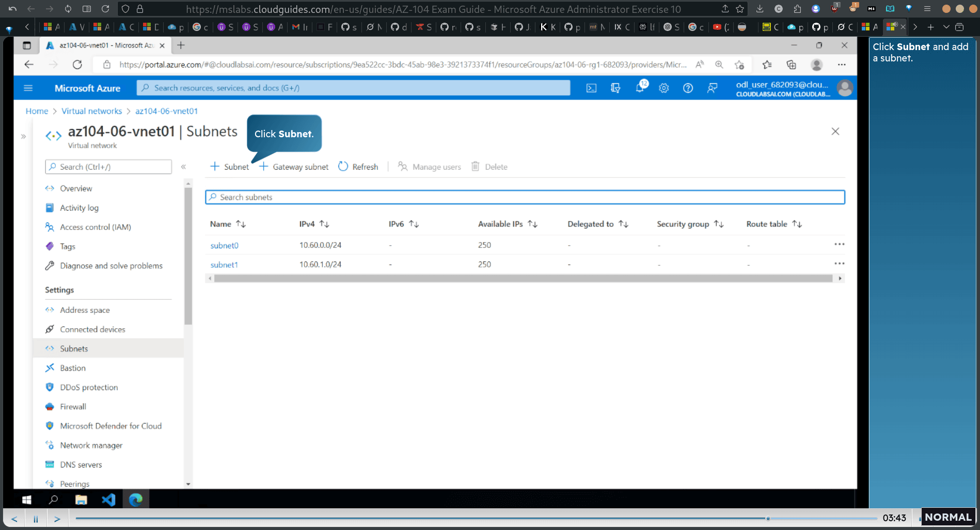
Task: Sort subnets by IPv4 column
Action: (314, 224)
